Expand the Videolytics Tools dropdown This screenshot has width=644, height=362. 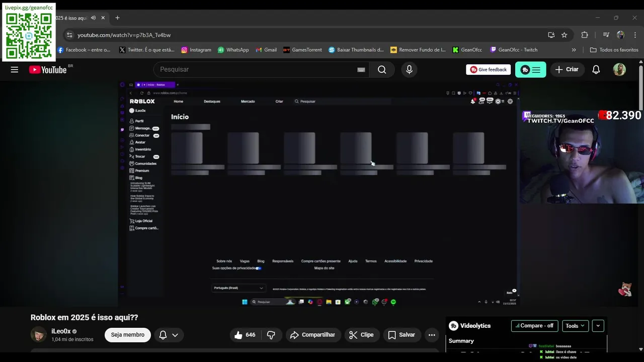tap(575, 326)
